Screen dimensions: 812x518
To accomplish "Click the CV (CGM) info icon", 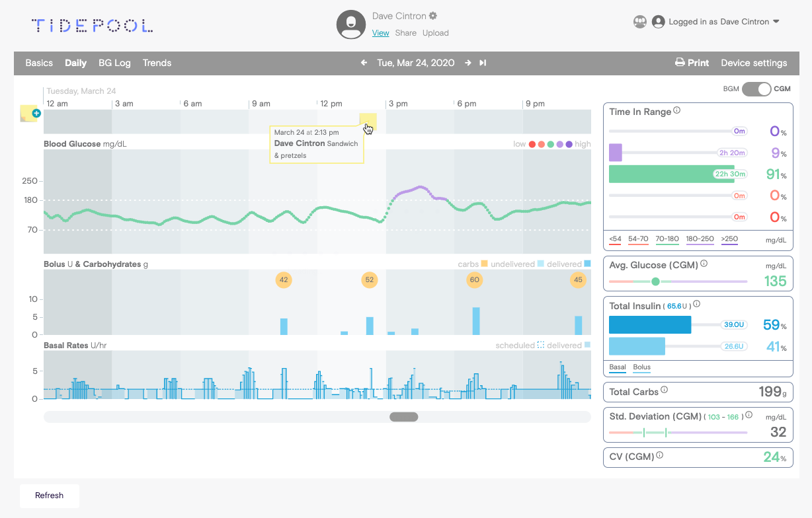I will click(660, 455).
